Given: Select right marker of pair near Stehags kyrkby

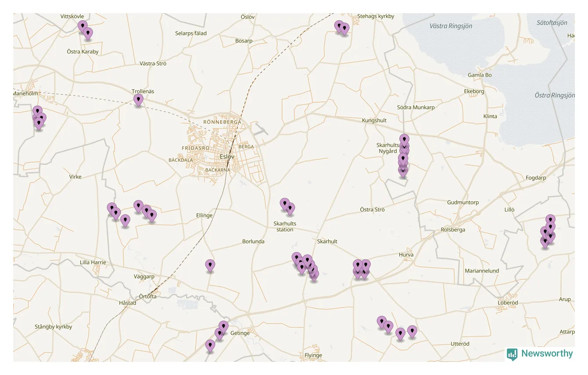Looking at the screenshot, I should (x=344, y=29).
